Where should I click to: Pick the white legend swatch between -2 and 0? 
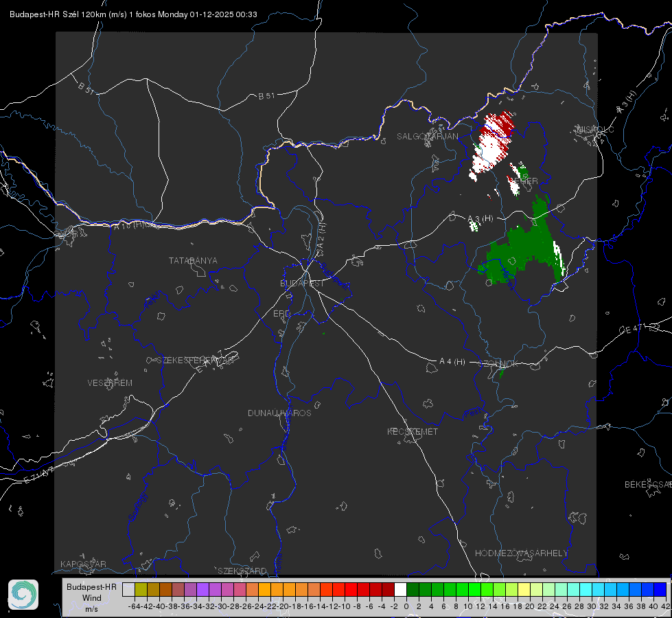pyautogui.click(x=400, y=589)
